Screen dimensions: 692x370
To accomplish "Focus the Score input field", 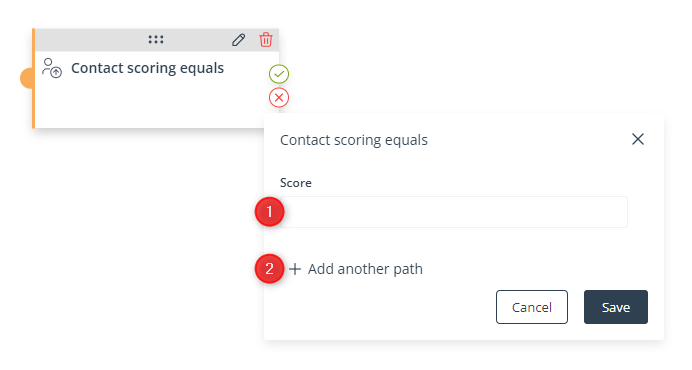I will (454, 212).
